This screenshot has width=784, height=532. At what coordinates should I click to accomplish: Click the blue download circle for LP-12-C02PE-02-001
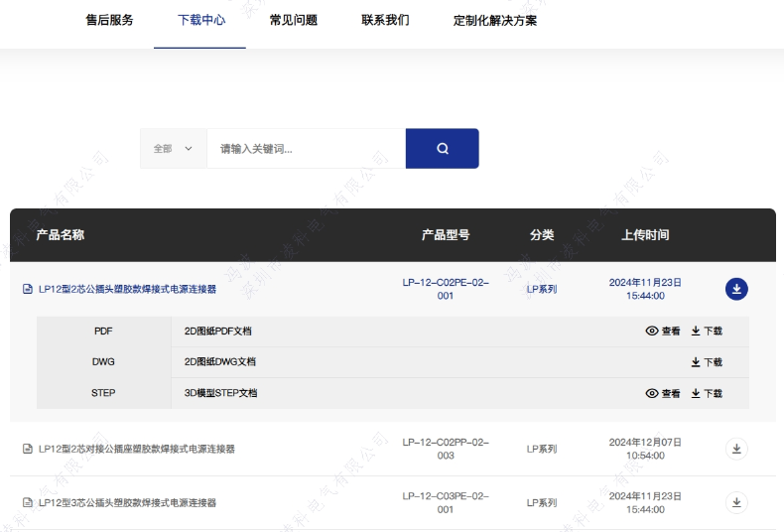point(736,289)
